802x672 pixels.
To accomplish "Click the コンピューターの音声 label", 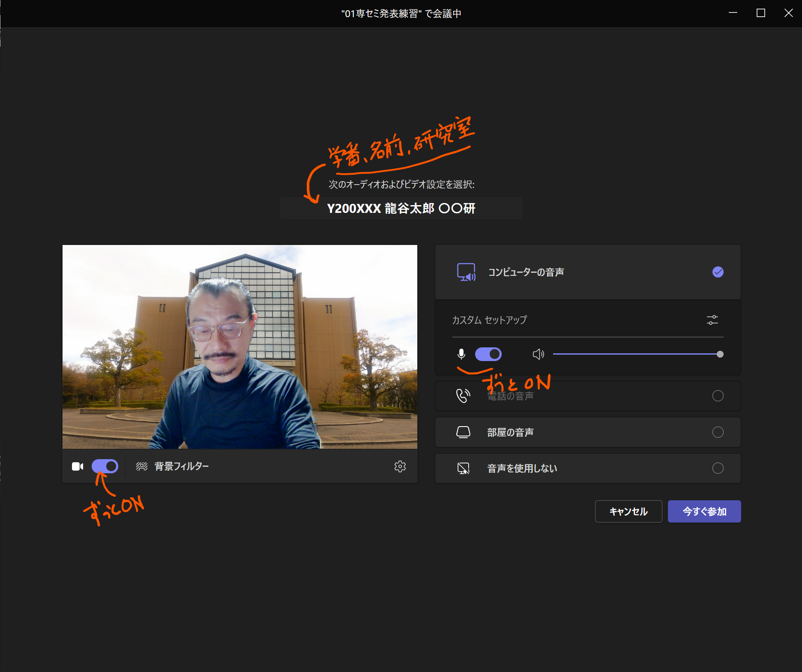I will click(x=526, y=272).
